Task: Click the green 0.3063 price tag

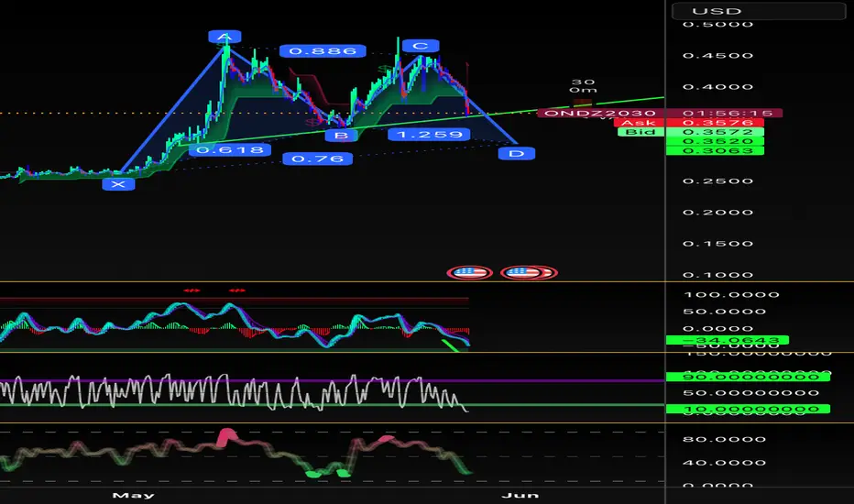Action: [715, 150]
